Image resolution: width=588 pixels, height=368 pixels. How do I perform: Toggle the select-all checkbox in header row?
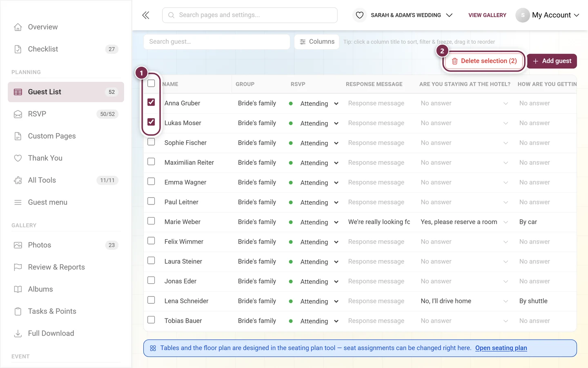151,83
